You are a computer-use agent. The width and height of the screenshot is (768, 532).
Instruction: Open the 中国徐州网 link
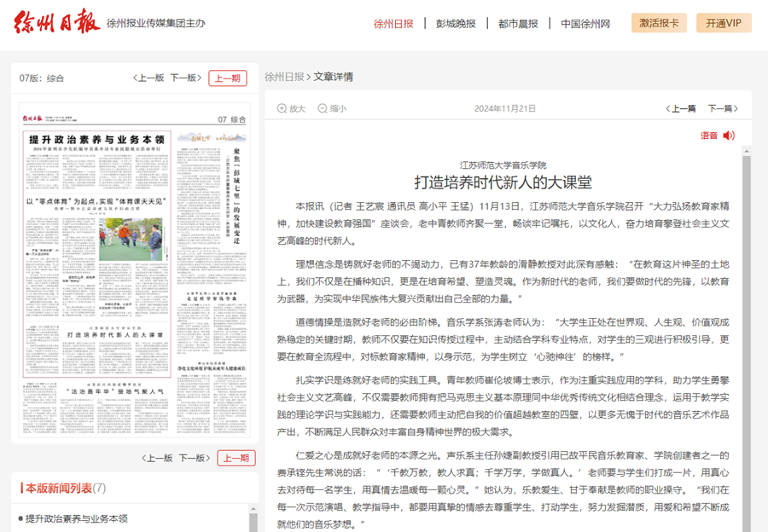coord(585,23)
